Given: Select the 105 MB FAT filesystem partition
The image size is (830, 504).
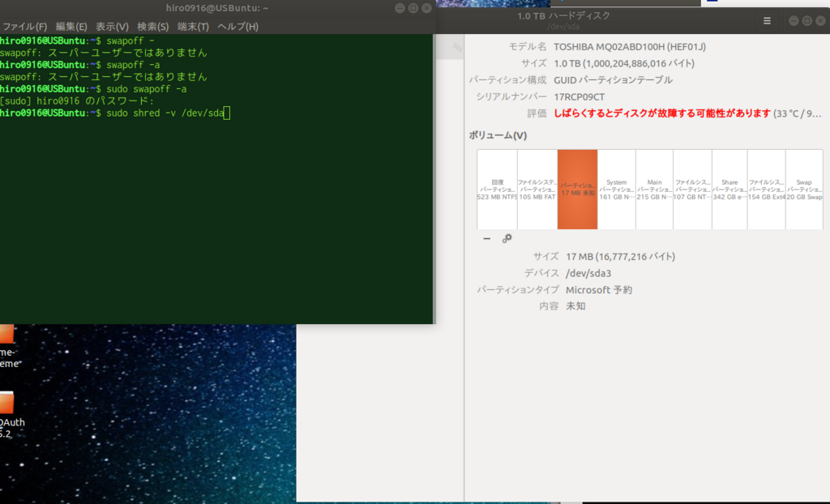Looking at the screenshot, I should pos(536,189).
